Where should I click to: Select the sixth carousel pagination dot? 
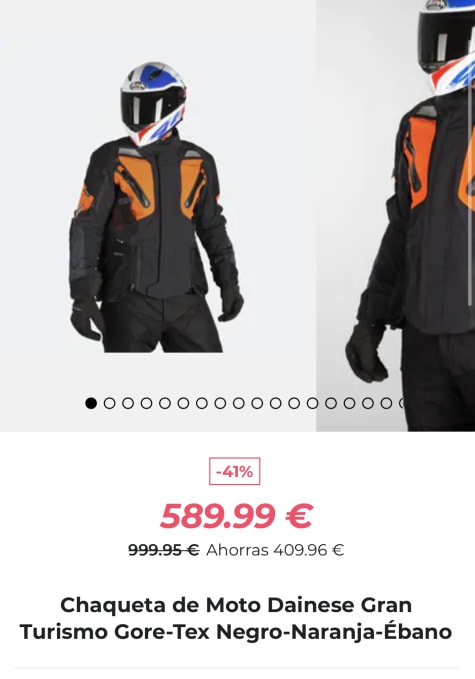(x=183, y=403)
